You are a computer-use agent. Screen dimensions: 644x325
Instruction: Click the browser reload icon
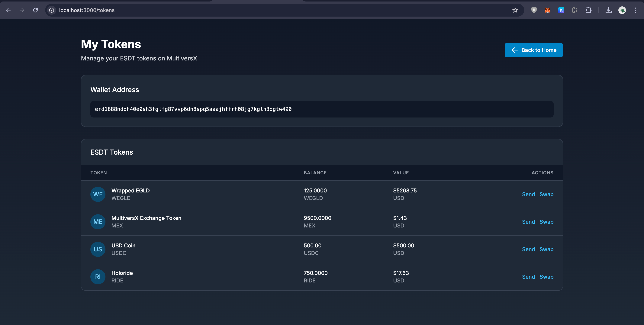36,10
